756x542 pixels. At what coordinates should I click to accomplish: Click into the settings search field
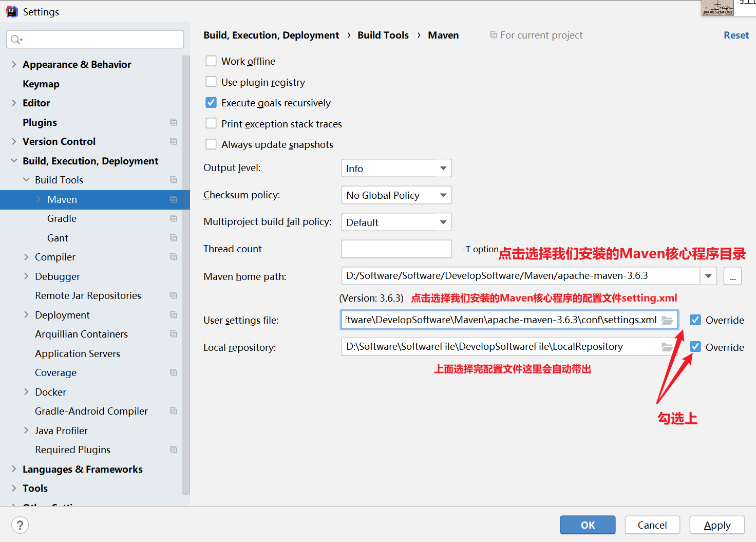[95, 40]
